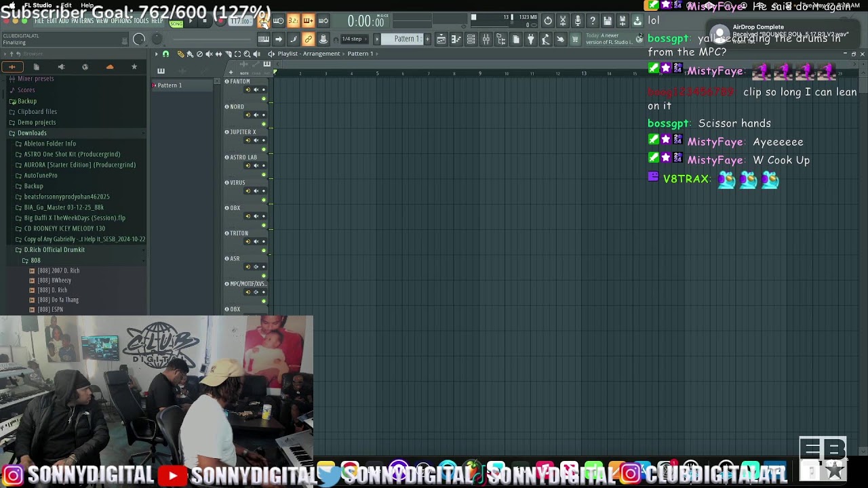The width and height of the screenshot is (868, 488).
Task: Adjust the master pitch knob
Action: (157, 39)
